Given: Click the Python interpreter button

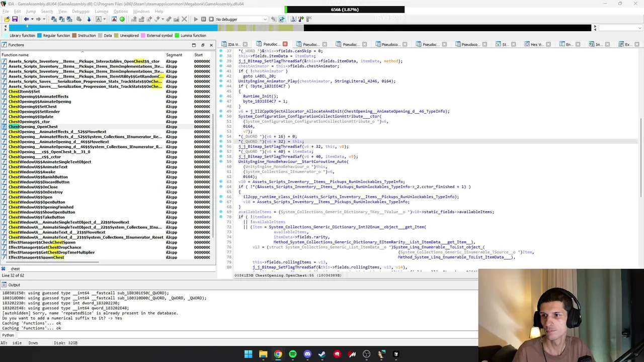Looking at the screenshot, I should coord(8,335).
